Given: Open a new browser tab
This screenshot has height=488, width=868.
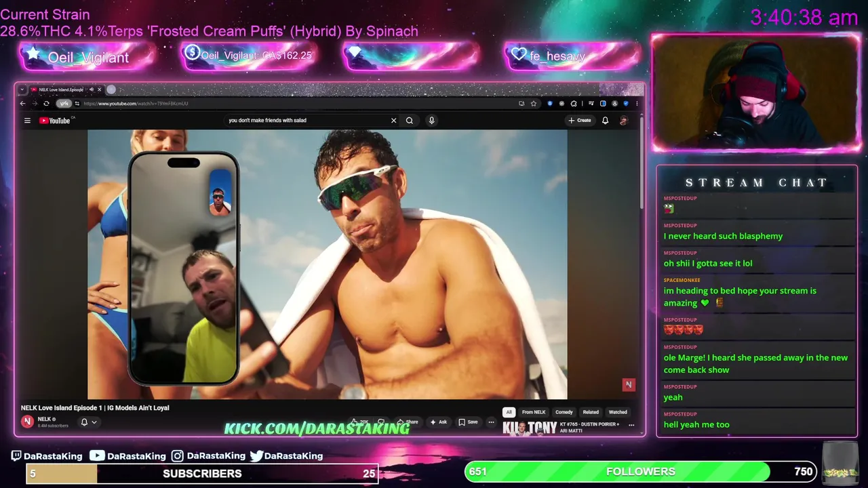Looking at the screenshot, I should click(x=111, y=89).
